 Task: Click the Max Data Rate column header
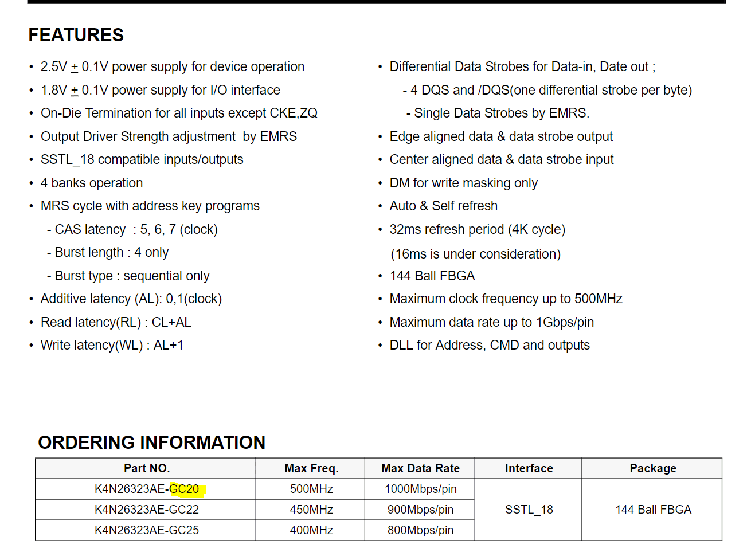coord(420,468)
